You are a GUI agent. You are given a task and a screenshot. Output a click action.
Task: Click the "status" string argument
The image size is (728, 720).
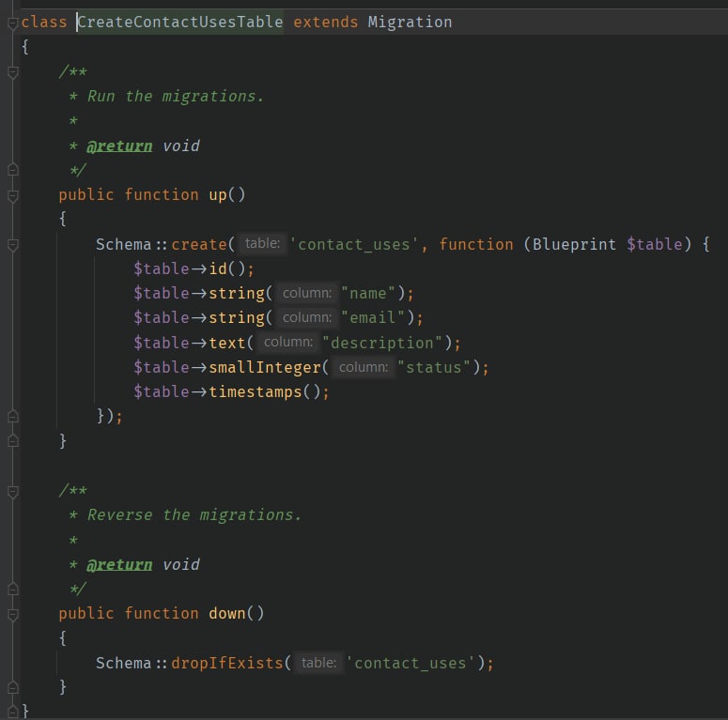click(x=434, y=367)
